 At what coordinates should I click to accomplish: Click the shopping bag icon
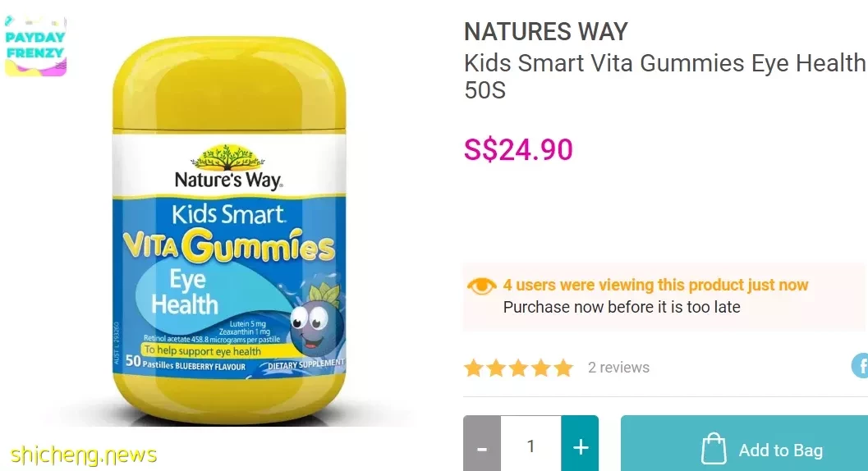click(x=714, y=448)
